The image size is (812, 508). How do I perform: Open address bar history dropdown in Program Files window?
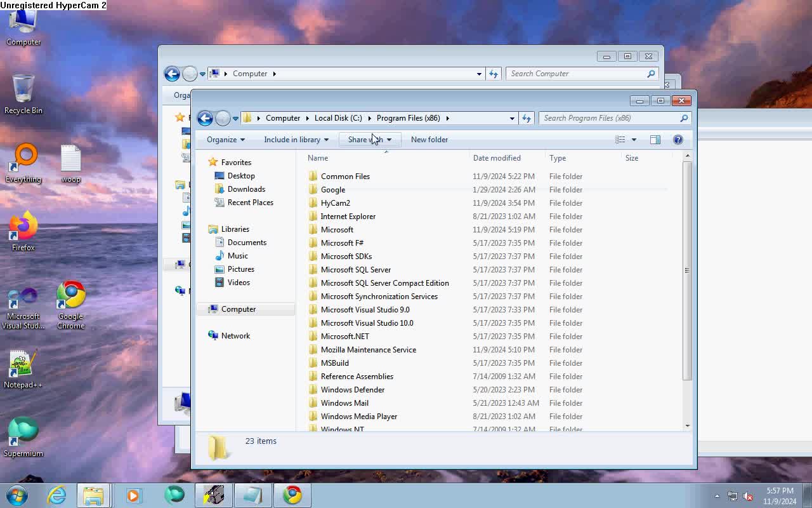(512, 118)
